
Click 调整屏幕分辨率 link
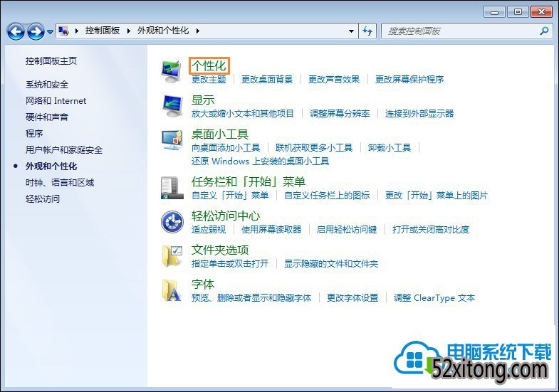point(340,114)
